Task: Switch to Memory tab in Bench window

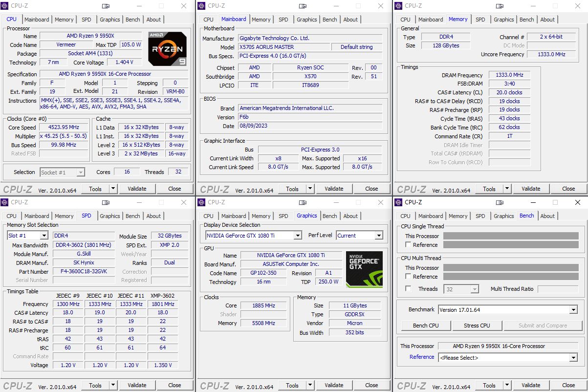Action: coord(458,216)
